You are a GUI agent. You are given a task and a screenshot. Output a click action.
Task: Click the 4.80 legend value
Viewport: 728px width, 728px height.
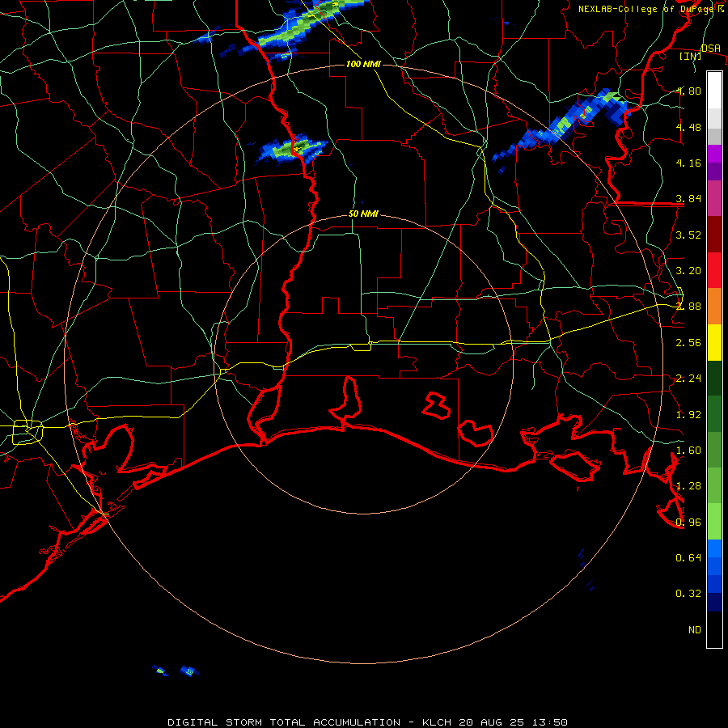pyautogui.click(x=688, y=91)
